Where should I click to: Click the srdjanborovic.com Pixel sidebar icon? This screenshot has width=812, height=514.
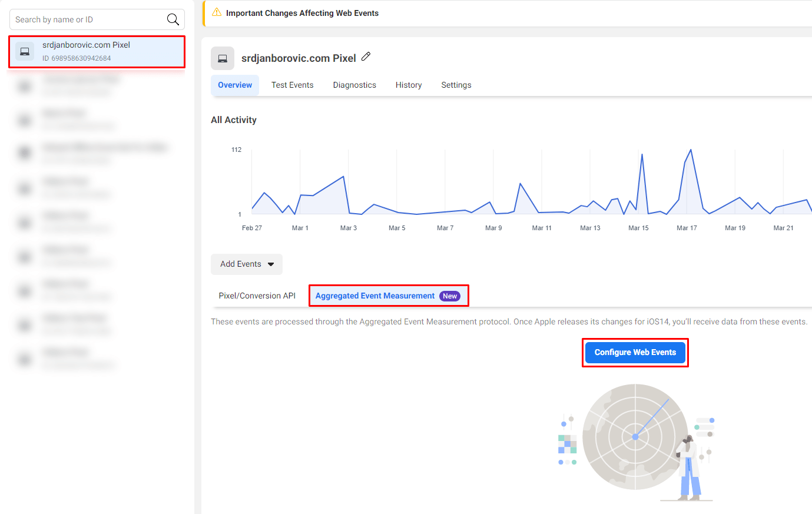tap(25, 51)
